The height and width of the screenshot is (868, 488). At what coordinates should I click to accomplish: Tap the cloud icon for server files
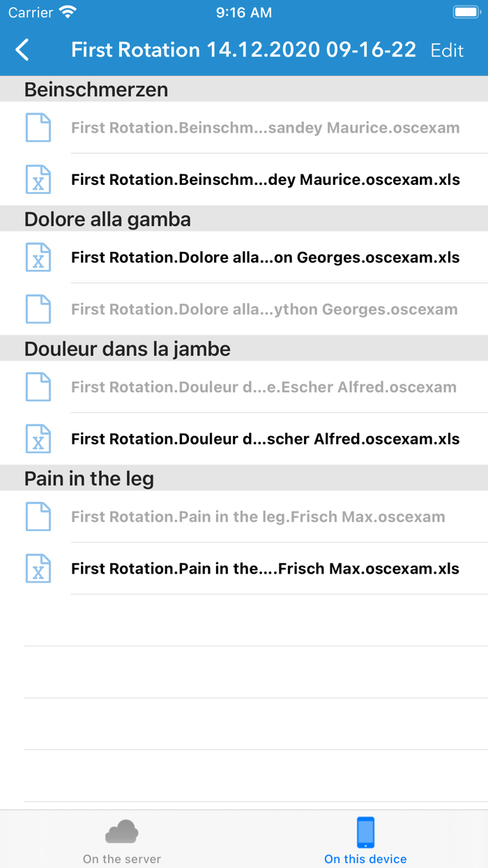121,830
